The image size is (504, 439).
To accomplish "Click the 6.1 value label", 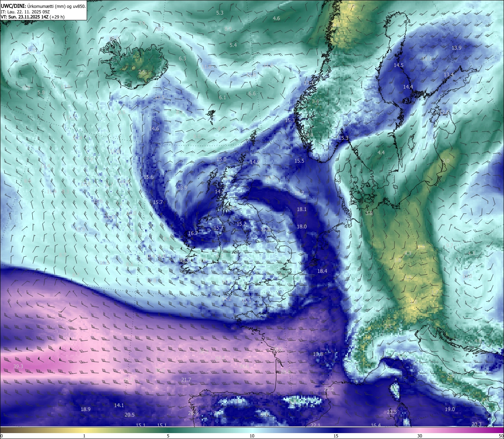I will pyautogui.click(x=222, y=97).
